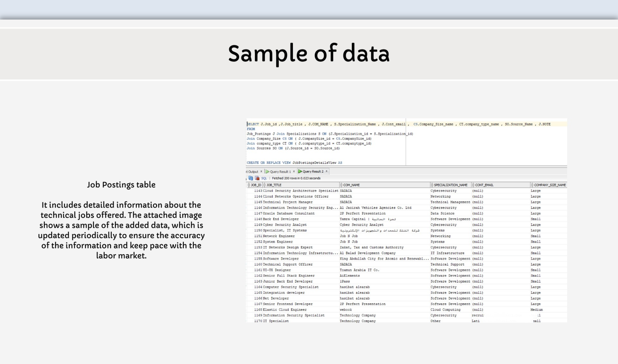Select the 'Net Developer' cell

pos(301,298)
